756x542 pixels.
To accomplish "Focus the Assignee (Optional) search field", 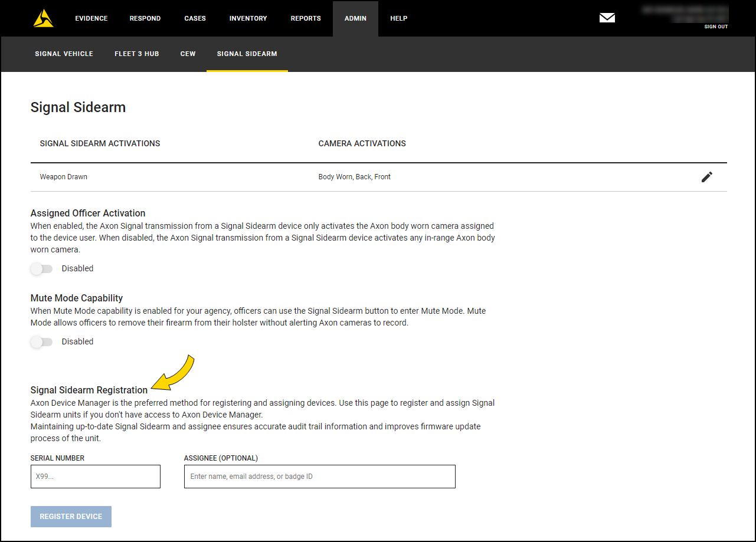I will [x=319, y=477].
